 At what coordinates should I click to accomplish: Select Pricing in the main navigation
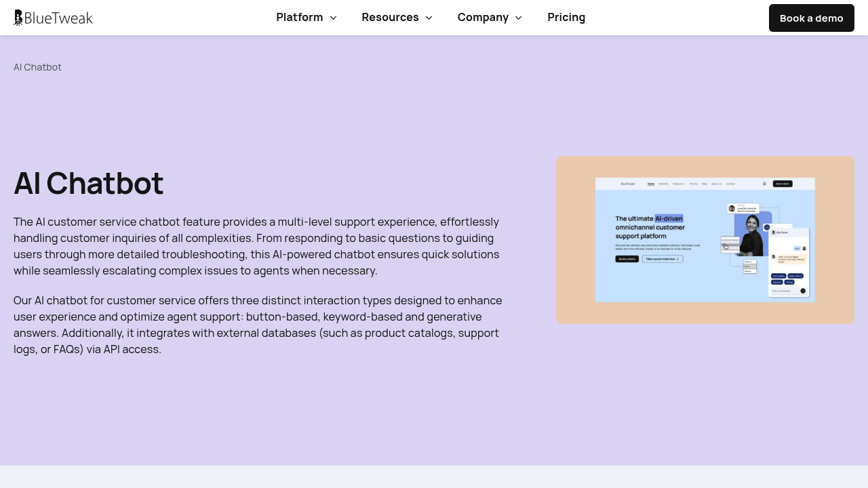566,18
